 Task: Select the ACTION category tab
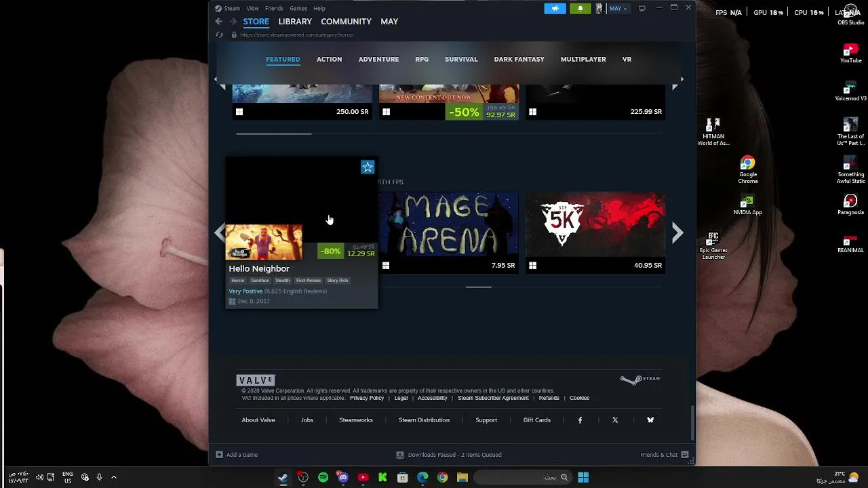[329, 59]
